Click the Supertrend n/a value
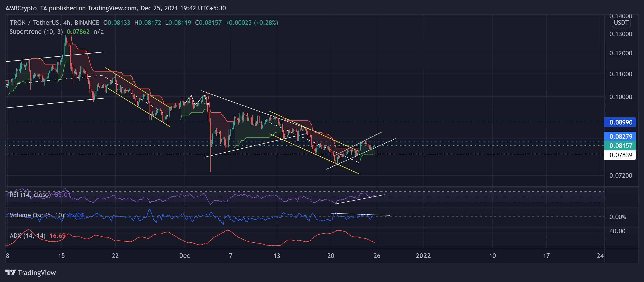This screenshot has width=644, height=282. point(99,32)
